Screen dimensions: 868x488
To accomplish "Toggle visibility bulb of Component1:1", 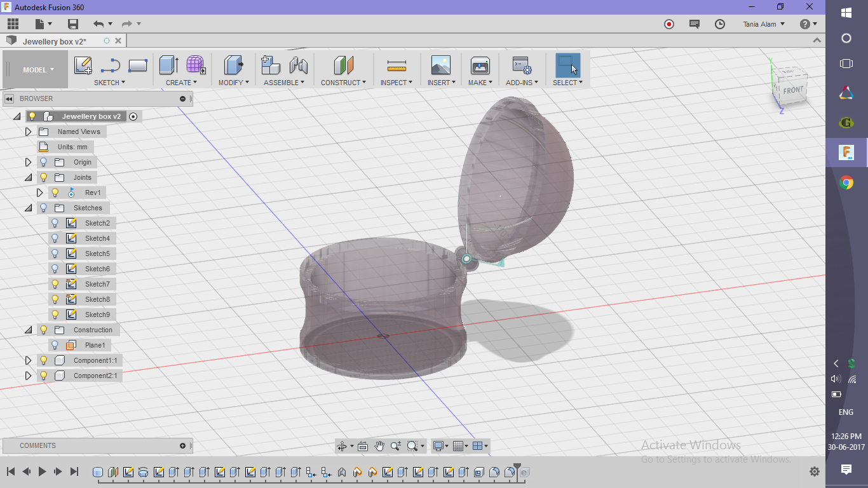I will click(x=44, y=360).
